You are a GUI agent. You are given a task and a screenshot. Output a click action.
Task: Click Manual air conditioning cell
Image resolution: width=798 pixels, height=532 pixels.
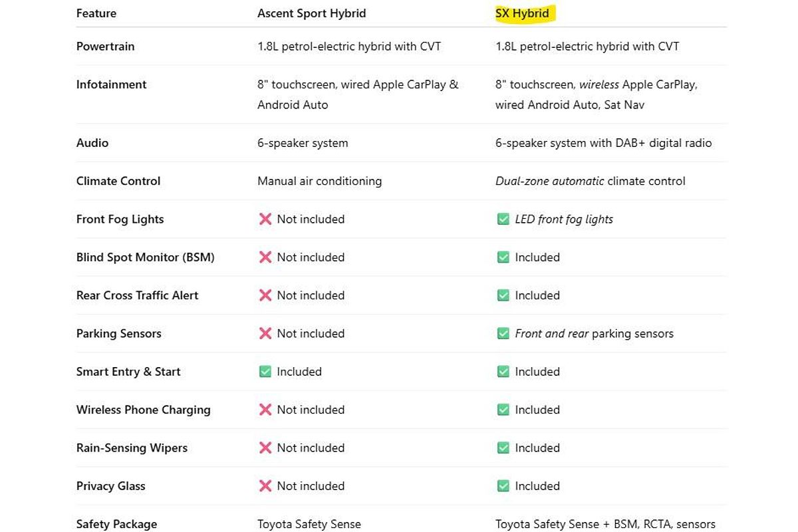pyautogui.click(x=319, y=181)
